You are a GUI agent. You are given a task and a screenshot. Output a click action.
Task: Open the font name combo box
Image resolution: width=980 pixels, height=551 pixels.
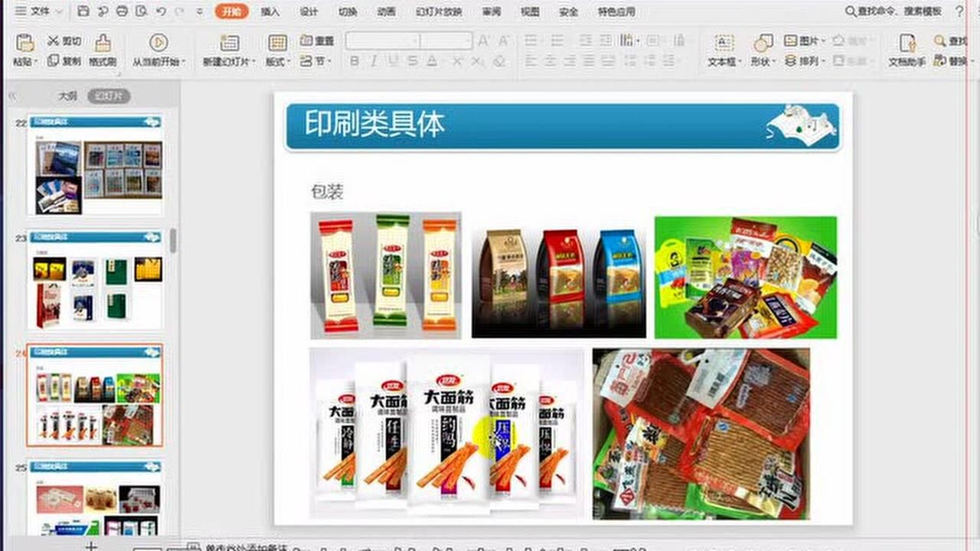(x=382, y=41)
